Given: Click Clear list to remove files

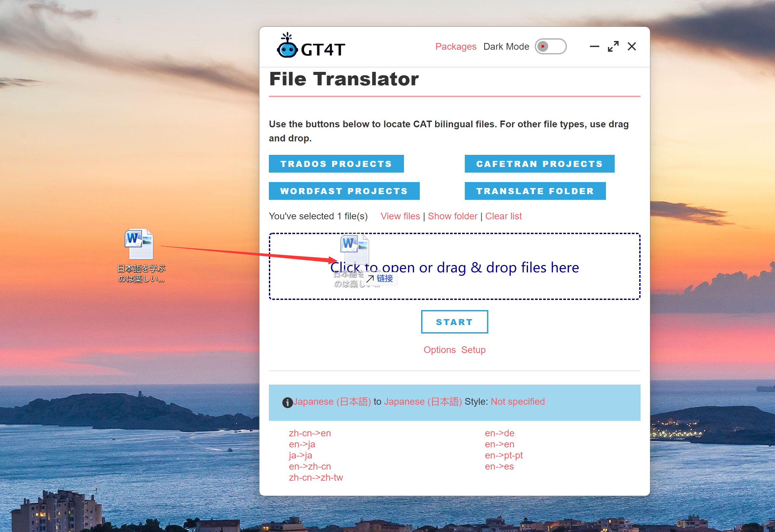Looking at the screenshot, I should click(505, 216).
